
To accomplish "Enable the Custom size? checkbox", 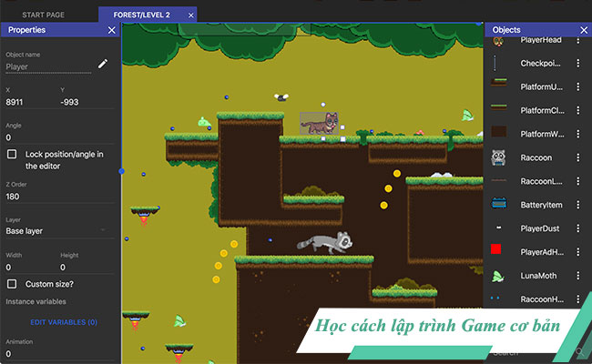I will click(x=12, y=284).
